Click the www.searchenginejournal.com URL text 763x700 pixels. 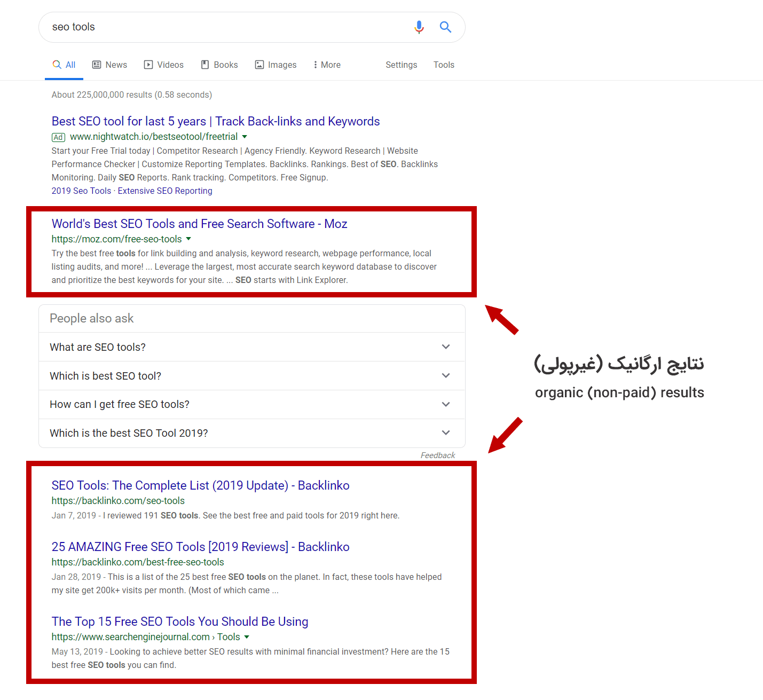(131, 637)
